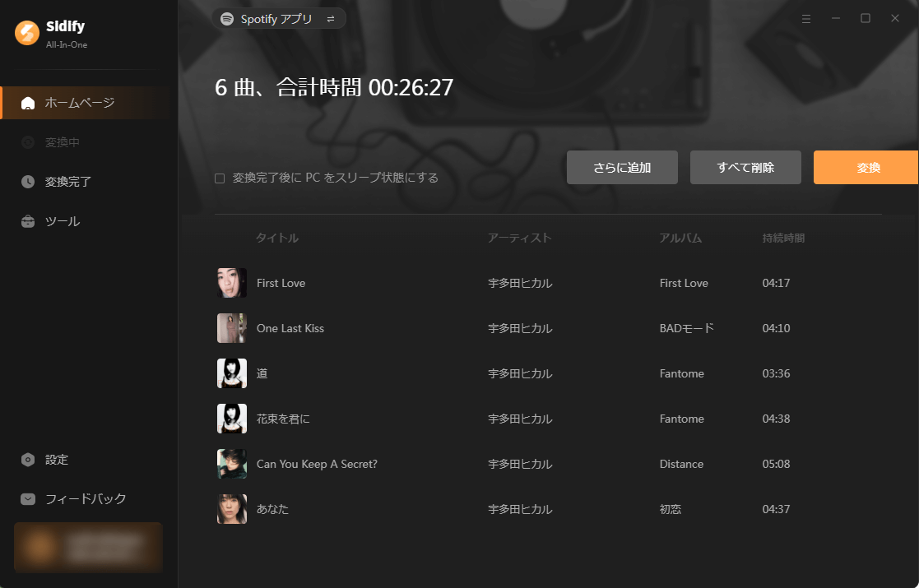The image size is (919, 588).
Task: Select the Can You Keep A Secret? title
Action: point(317,464)
